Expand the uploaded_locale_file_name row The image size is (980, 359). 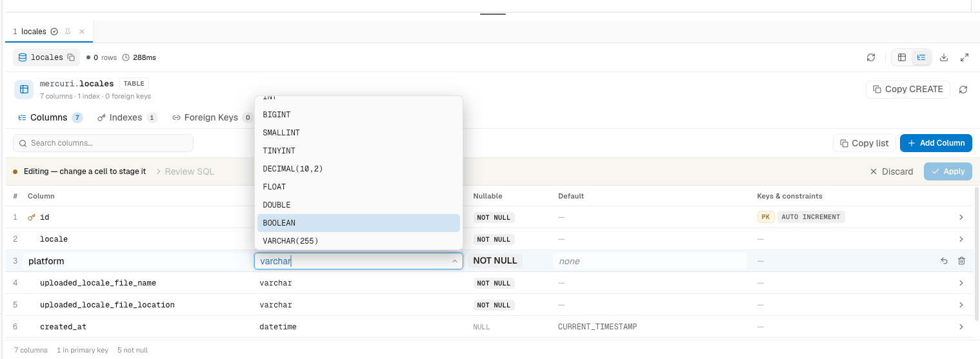(961, 283)
